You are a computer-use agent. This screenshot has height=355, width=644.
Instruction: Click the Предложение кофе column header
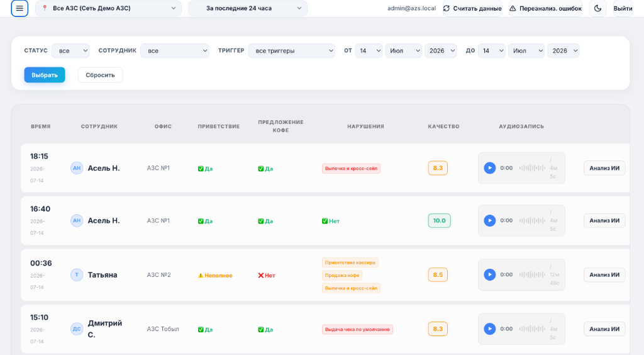pos(280,126)
